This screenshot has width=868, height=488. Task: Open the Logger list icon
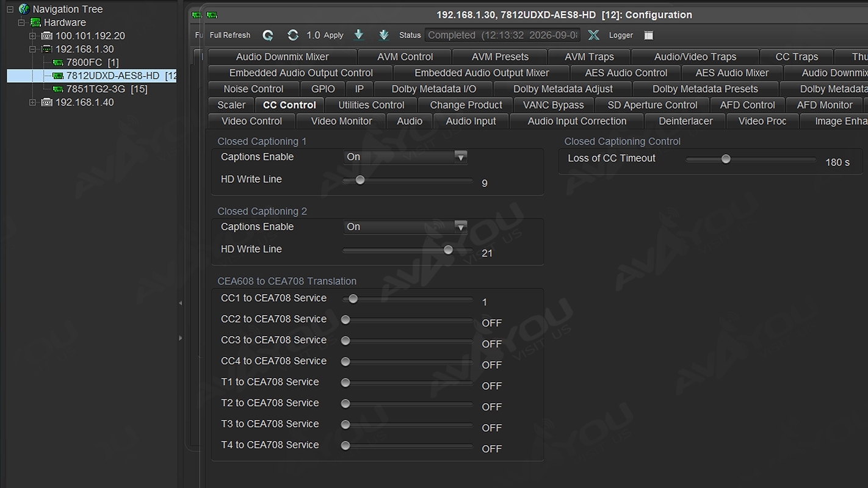649,35
